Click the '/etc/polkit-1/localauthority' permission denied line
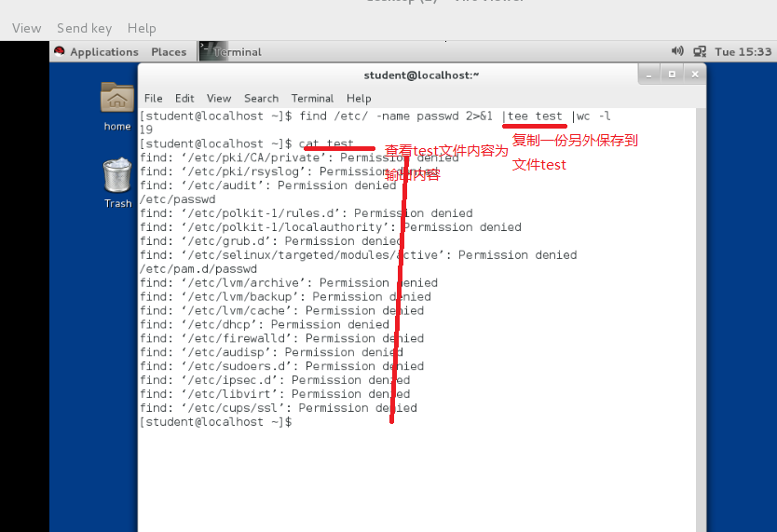The width and height of the screenshot is (777, 532). coord(331,227)
